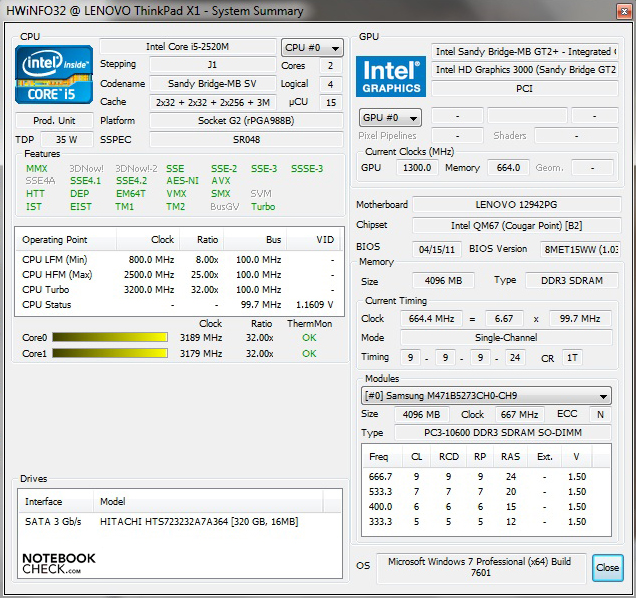Click the PCI bus field
The height and width of the screenshot is (598, 636).
525,88
